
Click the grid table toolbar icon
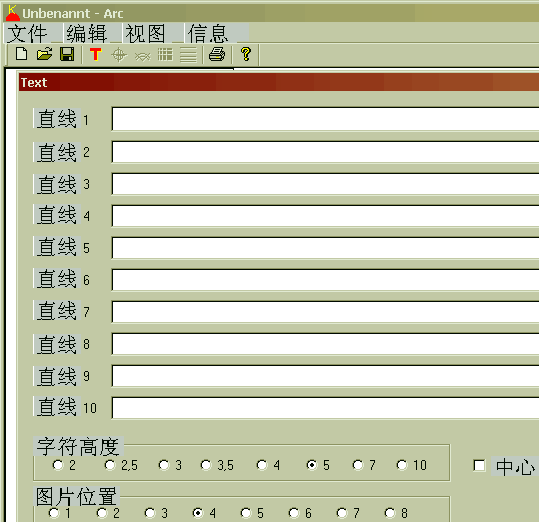[x=165, y=54]
